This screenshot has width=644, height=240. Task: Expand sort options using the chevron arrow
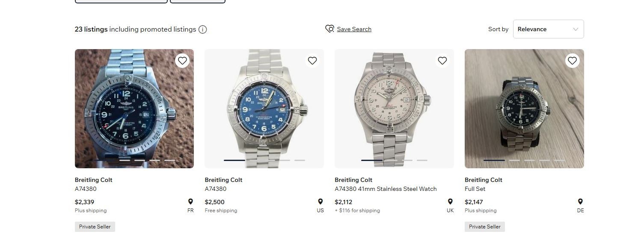pyautogui.click(x=576, y=29)
